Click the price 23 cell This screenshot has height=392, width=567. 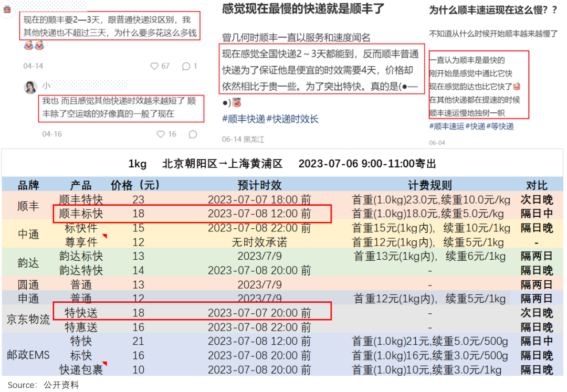138,199
